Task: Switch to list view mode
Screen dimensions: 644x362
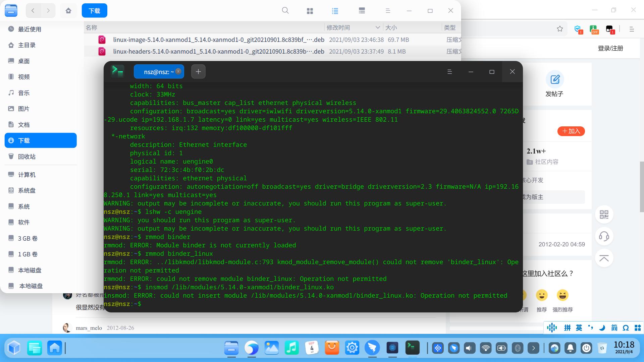Action: coord(335,11)
